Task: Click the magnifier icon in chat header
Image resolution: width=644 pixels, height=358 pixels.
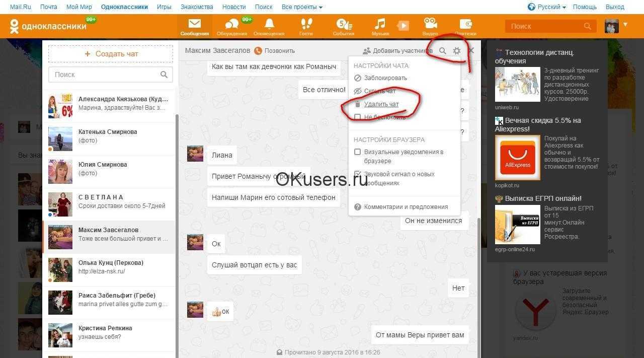Action: (x=443, y=50)
